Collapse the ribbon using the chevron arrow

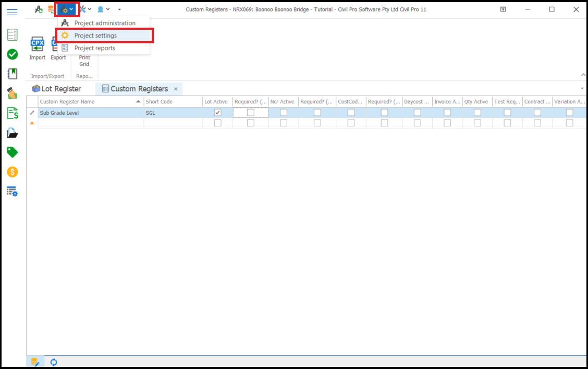(582, 75)
